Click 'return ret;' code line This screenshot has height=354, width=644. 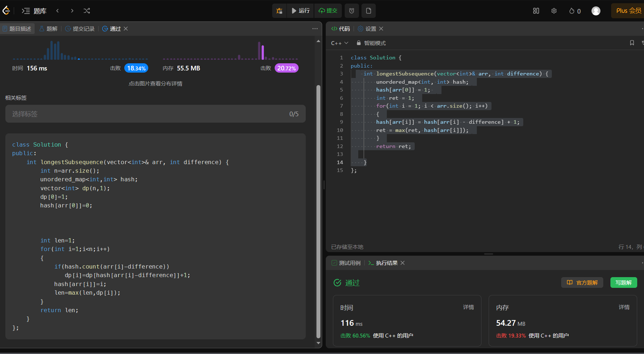[393, 146]
